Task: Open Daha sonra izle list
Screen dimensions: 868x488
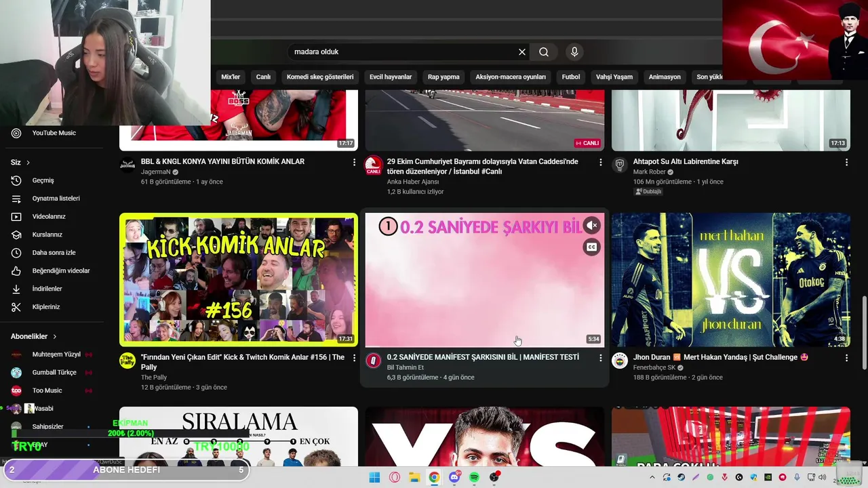Action: (54, 253)
